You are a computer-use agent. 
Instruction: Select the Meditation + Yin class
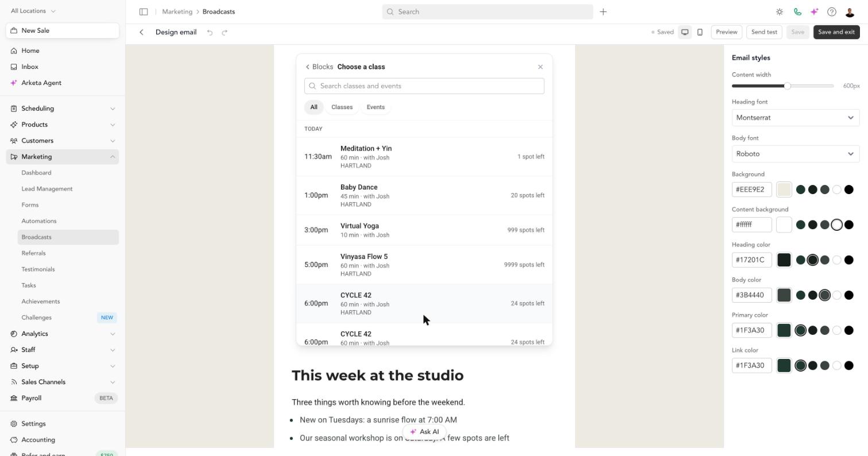click(x=424, y=157)
